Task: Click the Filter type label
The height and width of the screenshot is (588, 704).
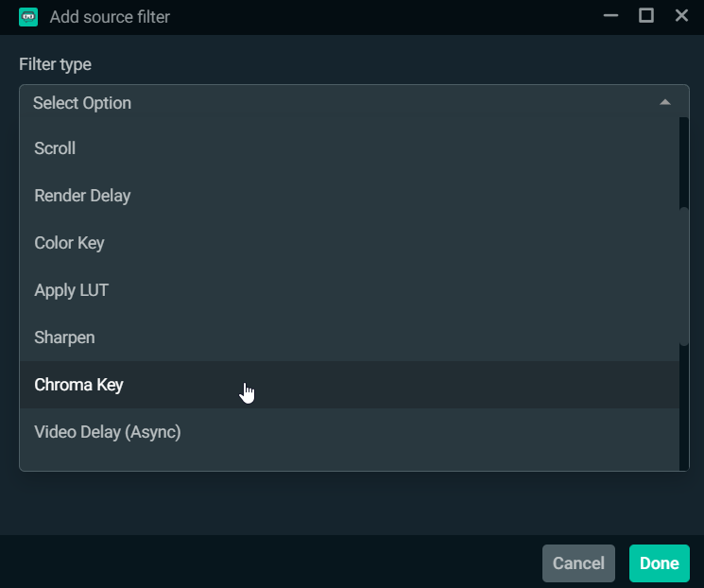Action: [55, 64]
